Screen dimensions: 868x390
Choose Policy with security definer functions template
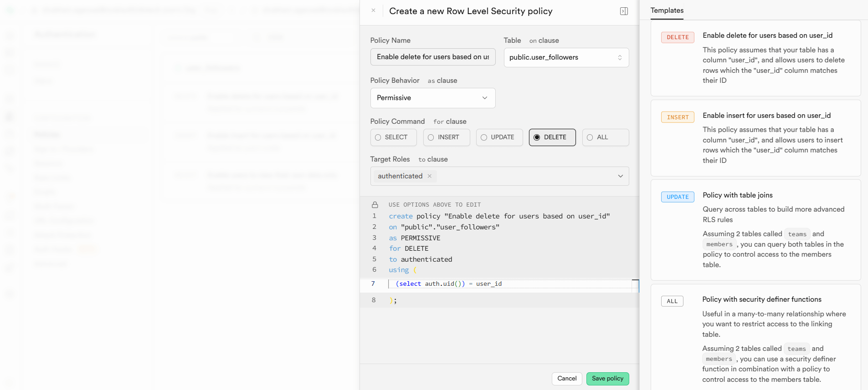click(755, 337)
